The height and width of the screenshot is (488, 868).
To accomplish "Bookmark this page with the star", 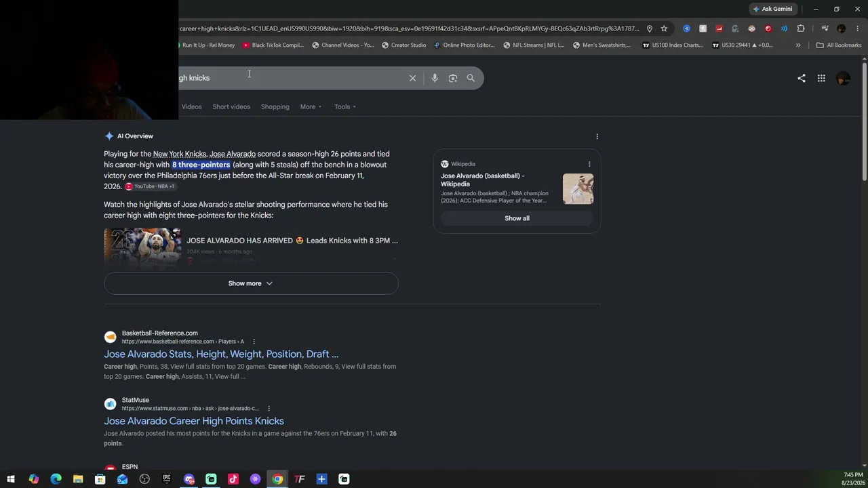I will (664, 28).
